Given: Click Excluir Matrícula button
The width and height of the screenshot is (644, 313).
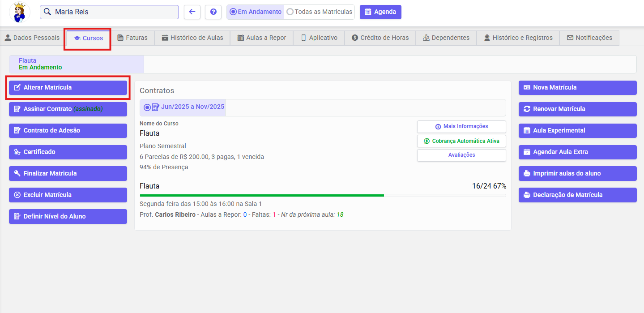Looking at the screenshot, I should [x=68, y=195].
